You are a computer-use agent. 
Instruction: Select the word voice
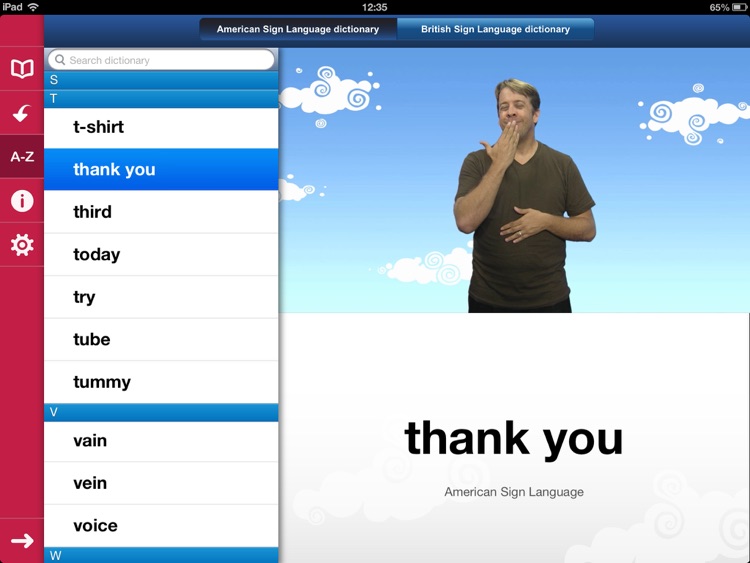(161, 526)
